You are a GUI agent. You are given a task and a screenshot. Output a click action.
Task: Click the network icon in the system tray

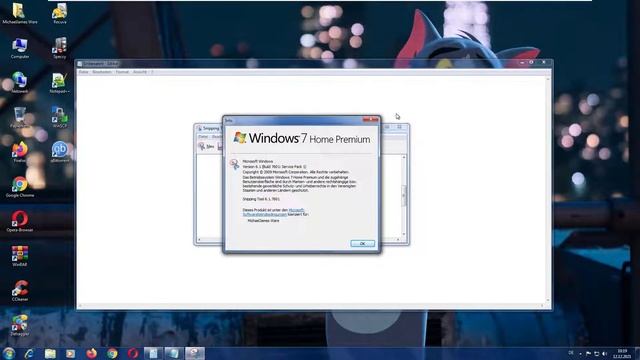pyautogui.click(x=596, y=353)
